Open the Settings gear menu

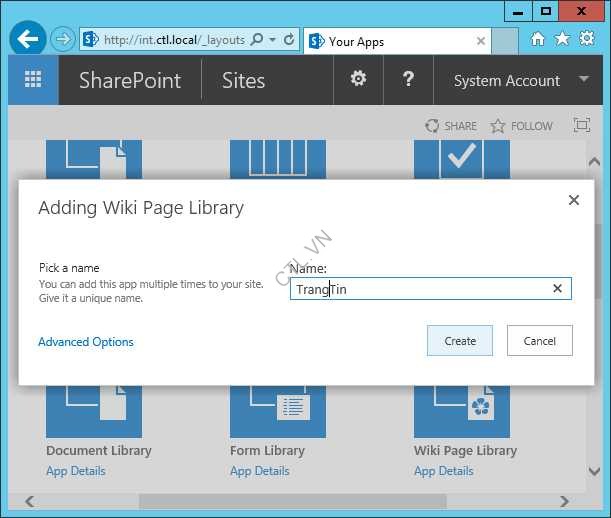(358, 80)
